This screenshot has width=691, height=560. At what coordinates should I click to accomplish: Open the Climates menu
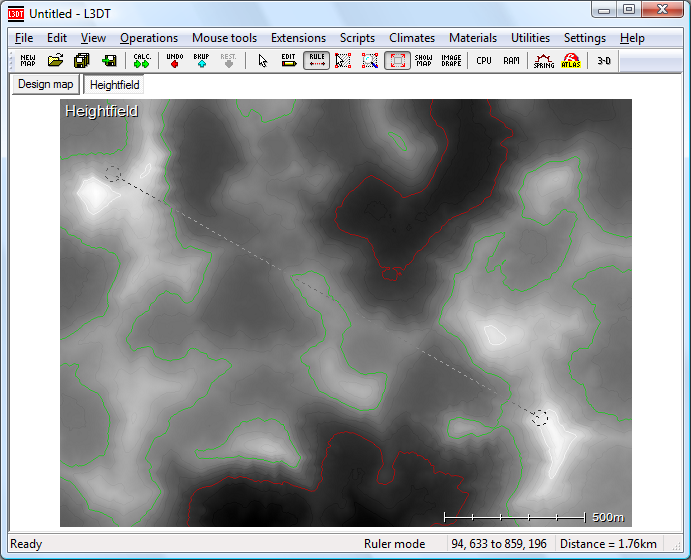(412, 38)
